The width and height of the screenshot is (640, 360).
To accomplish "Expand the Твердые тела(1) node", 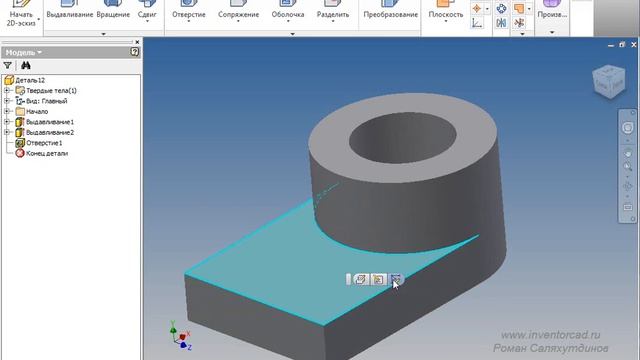I will [7, 91].
